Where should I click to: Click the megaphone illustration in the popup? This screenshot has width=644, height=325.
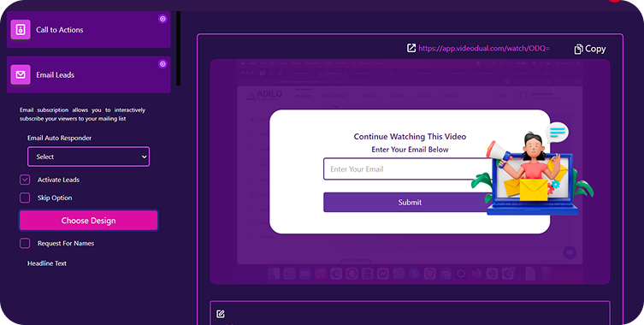[x=499, y=153]
